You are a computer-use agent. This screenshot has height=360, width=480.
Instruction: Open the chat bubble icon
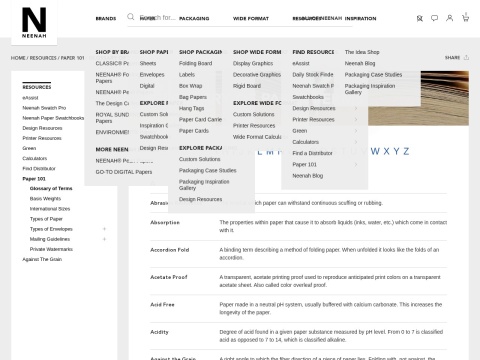click(434, 18)
